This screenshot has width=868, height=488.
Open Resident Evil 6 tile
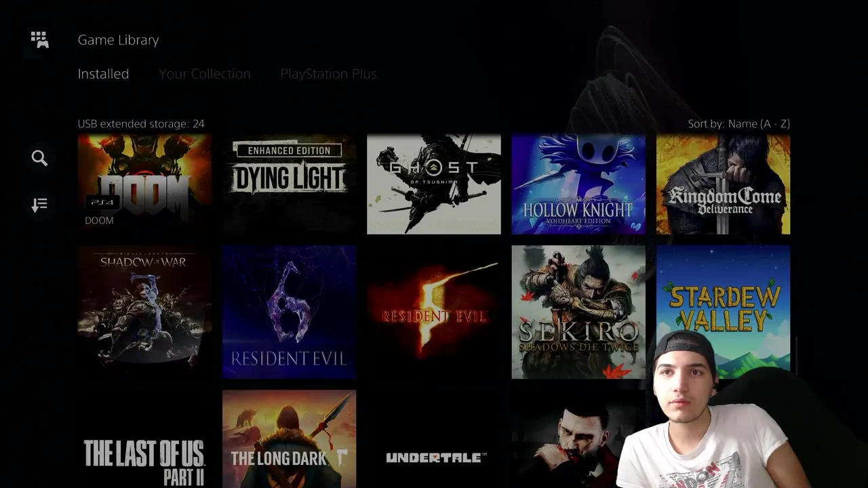coord(289,312)
